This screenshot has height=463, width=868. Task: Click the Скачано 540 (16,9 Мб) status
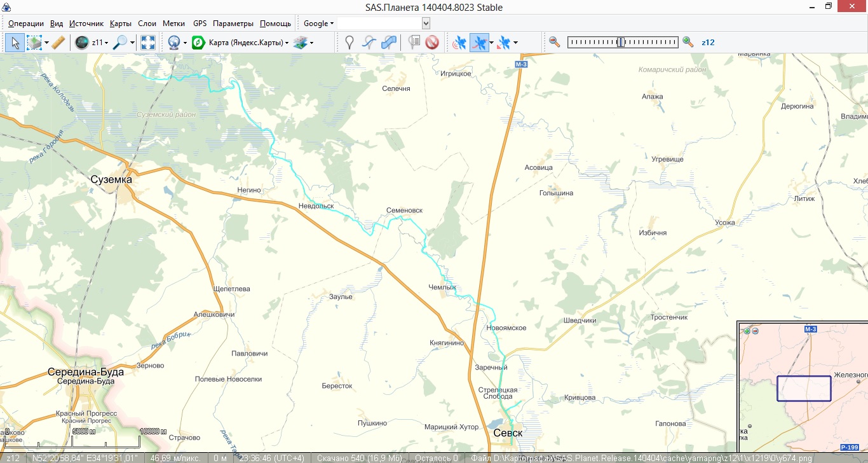click(361, 458)
